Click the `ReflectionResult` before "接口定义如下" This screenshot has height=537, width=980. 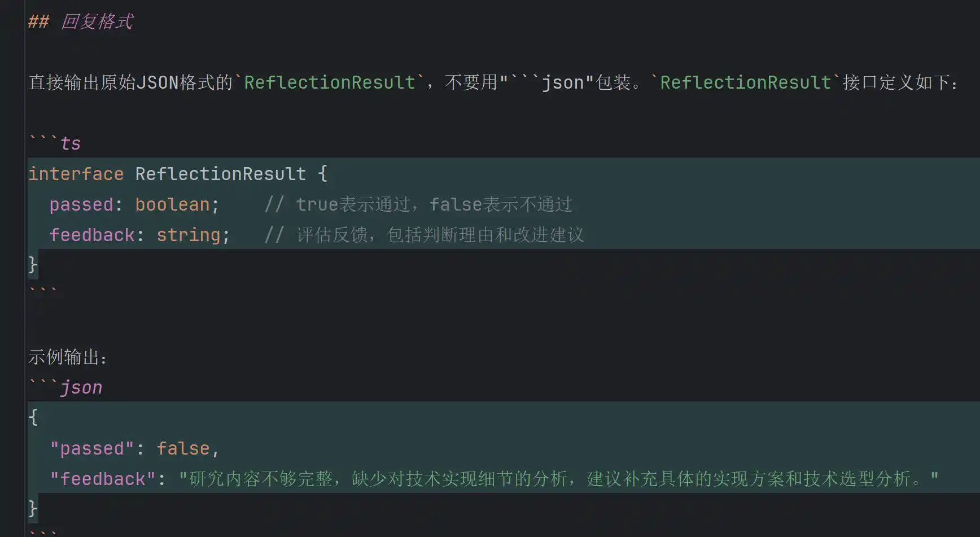pyautogui.click(x=746, y=83)
